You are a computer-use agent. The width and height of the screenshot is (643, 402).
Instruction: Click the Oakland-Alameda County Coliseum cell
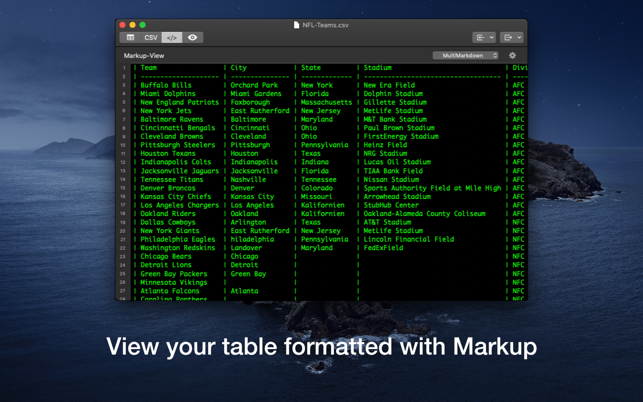point(424,214)
